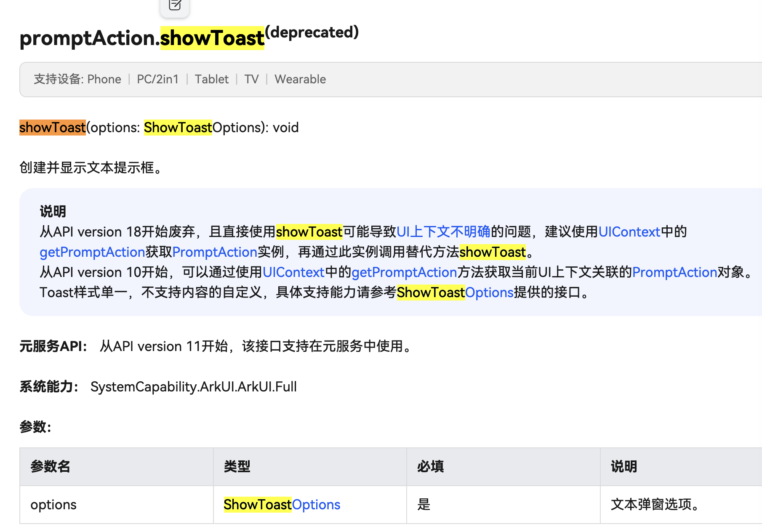Click the orange-highlighted showToast in the signature

click(x=53, y=127)
